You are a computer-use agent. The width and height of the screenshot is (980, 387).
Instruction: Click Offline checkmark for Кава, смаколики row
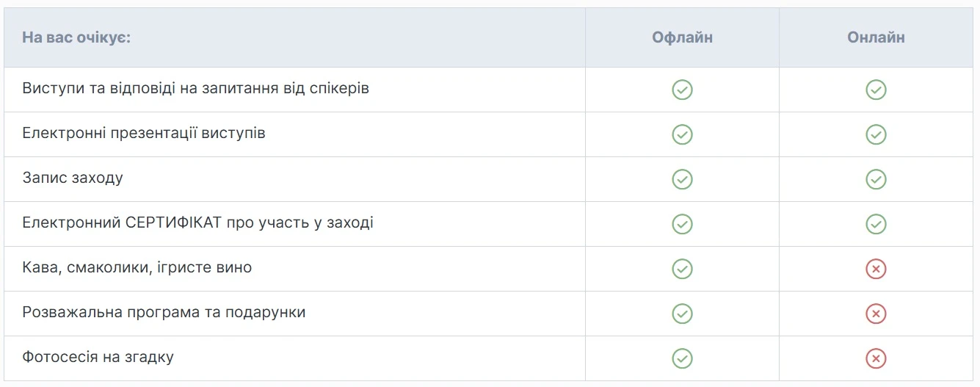coord(682,269)
